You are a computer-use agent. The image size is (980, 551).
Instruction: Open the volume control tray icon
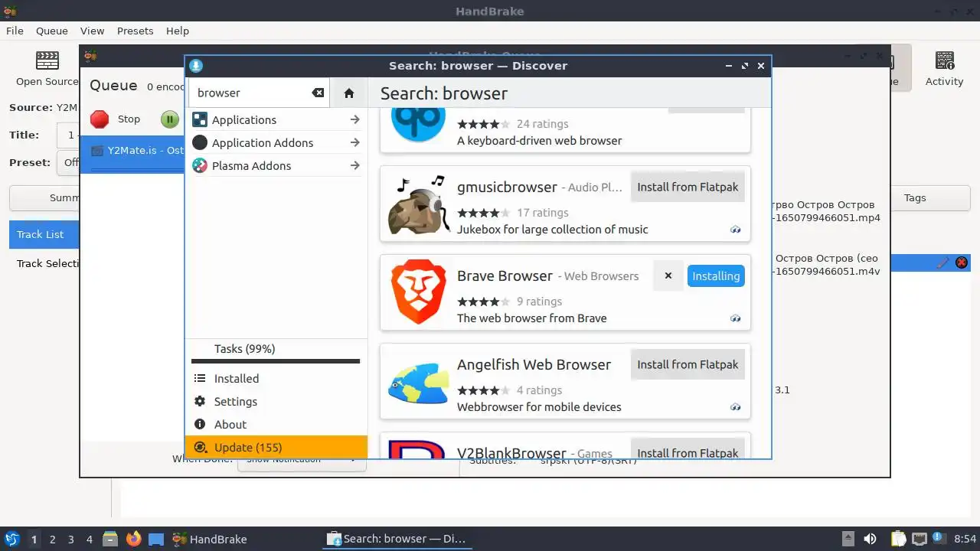pos(871,539)
